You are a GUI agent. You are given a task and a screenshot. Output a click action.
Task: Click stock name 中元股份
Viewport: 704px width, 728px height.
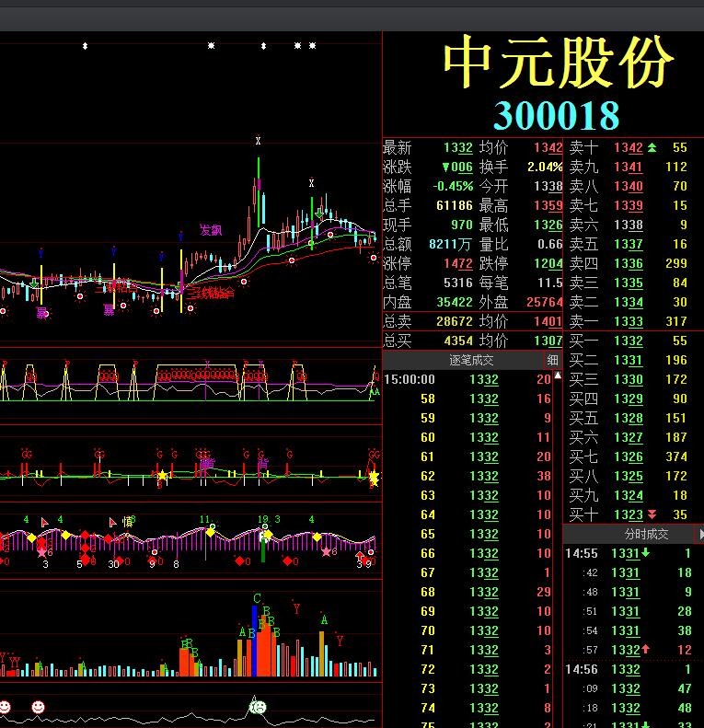tap(559, 63)
